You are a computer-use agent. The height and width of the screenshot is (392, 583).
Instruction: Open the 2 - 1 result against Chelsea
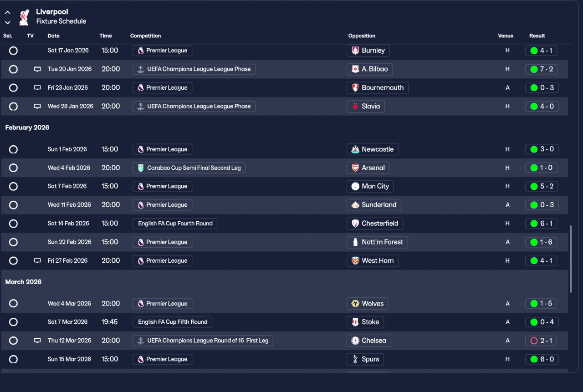click(x=542, y=341)
